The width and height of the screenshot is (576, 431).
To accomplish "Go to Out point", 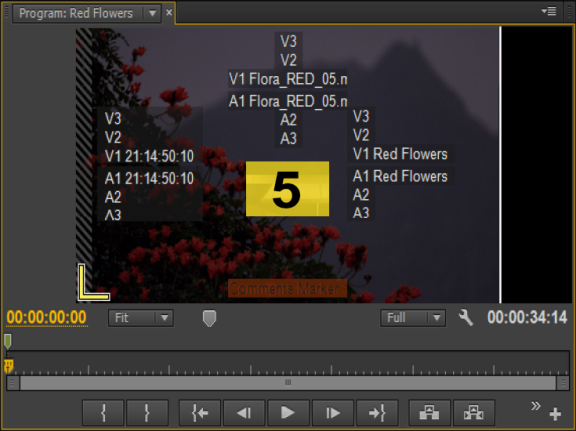I will tap(377, 413).
